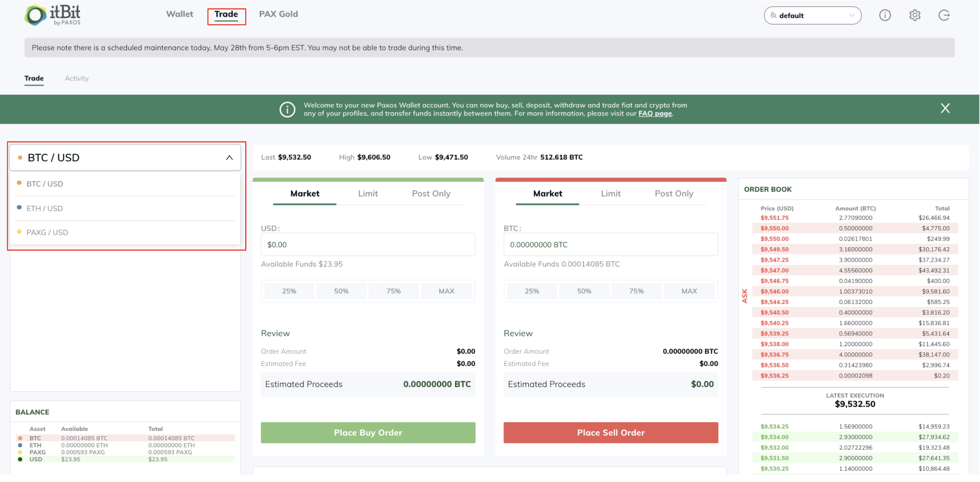
Task: Select ETH row in Balance table
Action: [125, 446]
